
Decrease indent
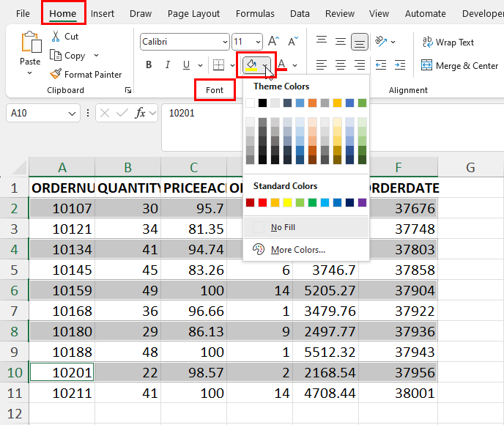coord(381,65)
